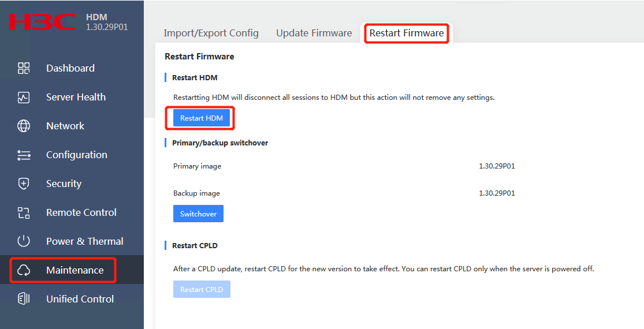Screen dimensions: 644x329
Task: Go to the Network menu entry
Action: [65, 126]
